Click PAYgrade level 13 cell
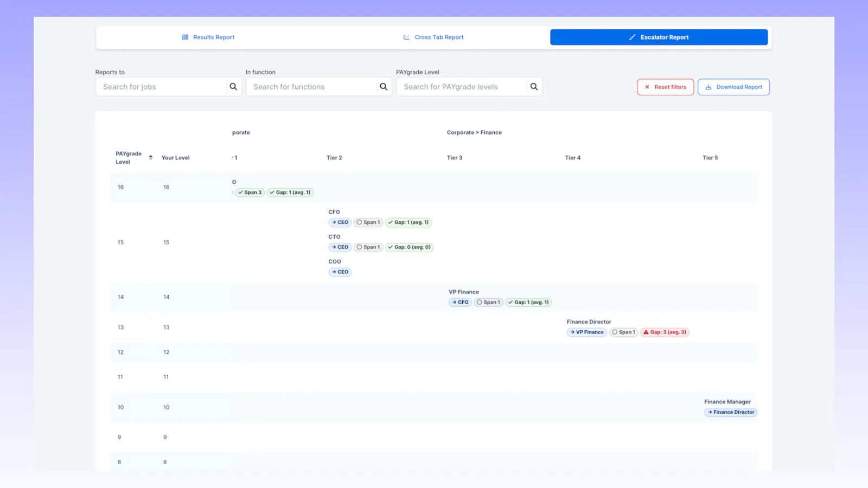Screen dimensions: 868x488 (x=120, y=328)
